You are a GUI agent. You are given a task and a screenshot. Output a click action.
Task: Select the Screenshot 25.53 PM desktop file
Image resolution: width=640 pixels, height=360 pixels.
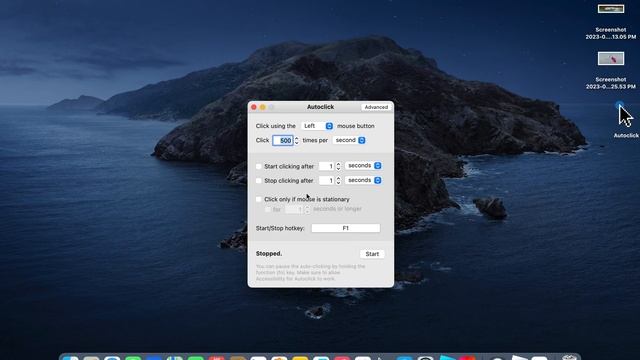[611, 70]
